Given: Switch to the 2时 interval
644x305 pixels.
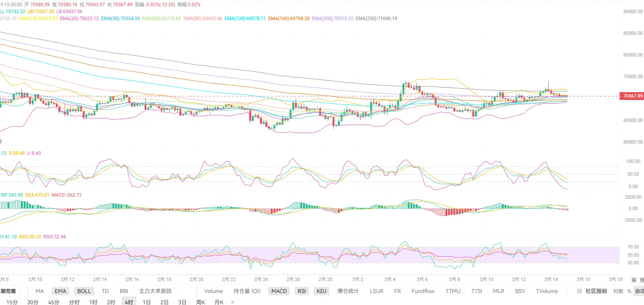Looking at the screenshot, I should point(111,302).
